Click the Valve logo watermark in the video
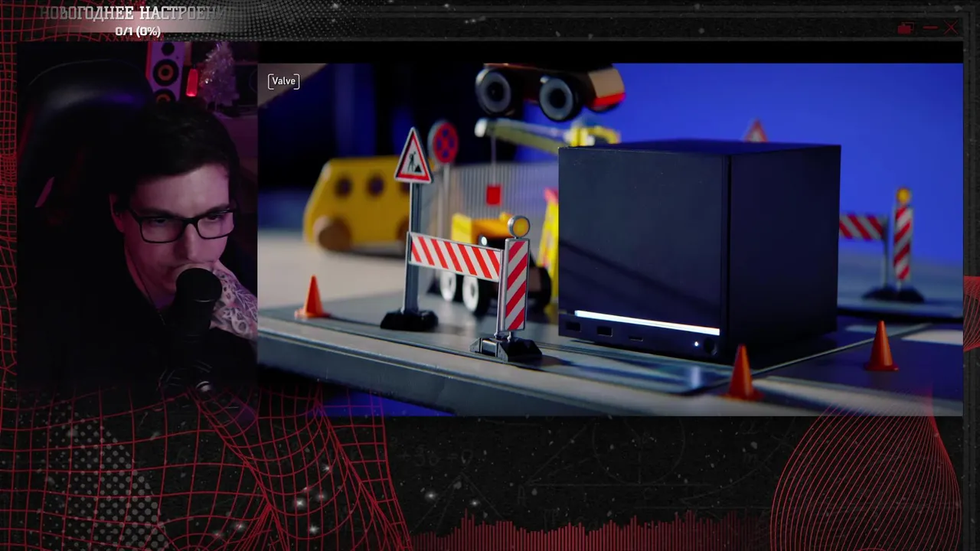 pos(283,81)
